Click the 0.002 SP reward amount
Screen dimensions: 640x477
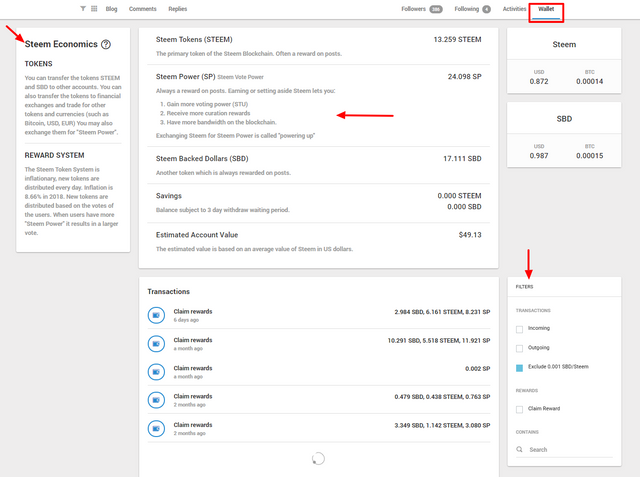click(478, 368)
